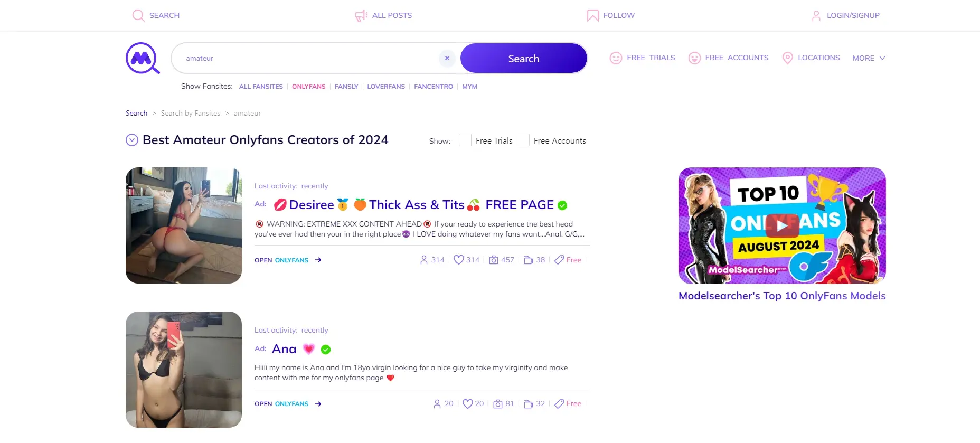Open OnlyFans link for Desiree
This screenshot has height=443, width=980.
click(288, 260)
